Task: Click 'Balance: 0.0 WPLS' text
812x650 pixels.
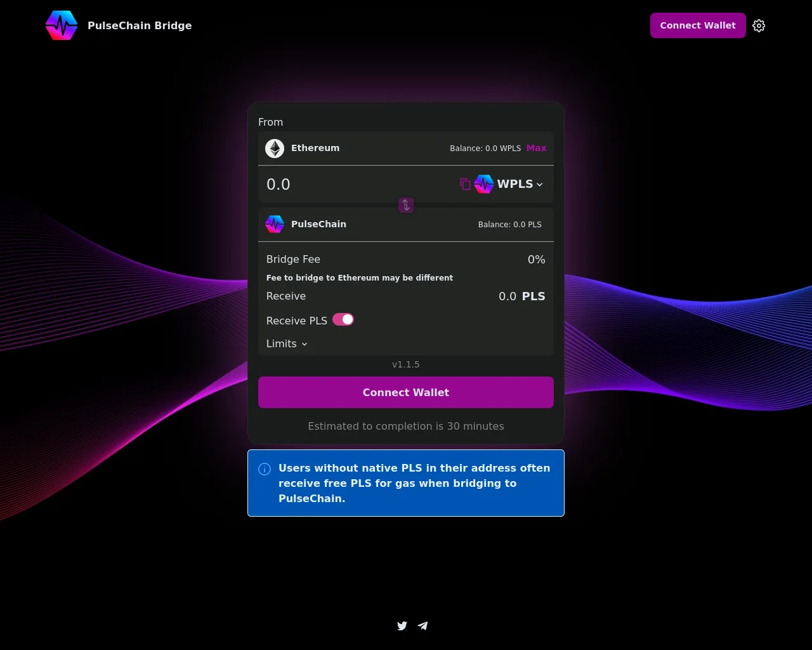Action: tap(485, 148)
